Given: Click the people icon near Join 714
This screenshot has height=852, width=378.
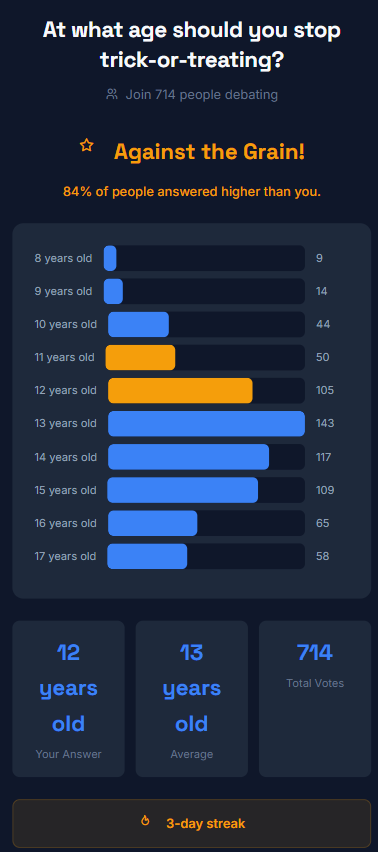Looking at the screenshot, I should [x=112, y=94].
